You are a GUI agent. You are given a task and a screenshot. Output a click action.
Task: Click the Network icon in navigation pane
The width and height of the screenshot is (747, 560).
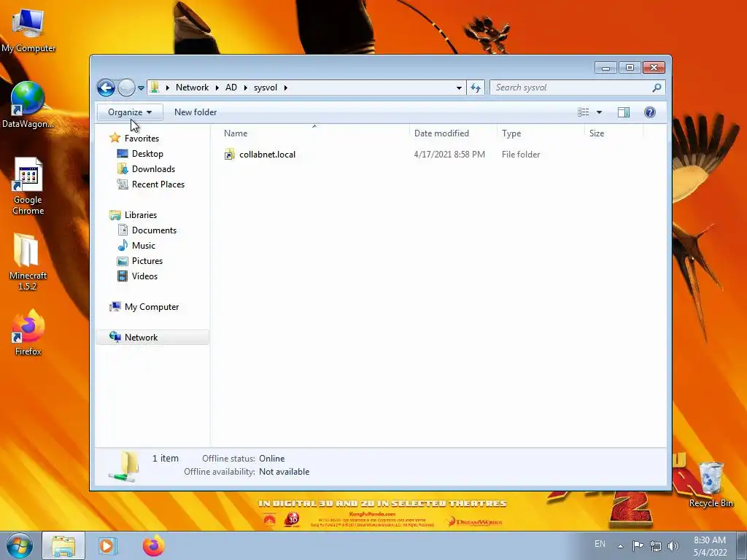pyautogui.click(x=115, y=337)
